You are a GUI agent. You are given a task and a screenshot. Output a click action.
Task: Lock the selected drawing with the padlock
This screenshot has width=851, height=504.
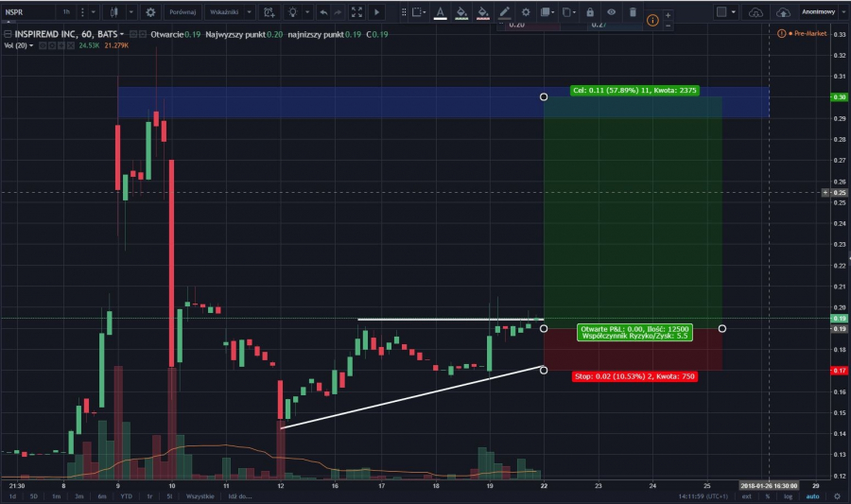[x=590, y=12]
